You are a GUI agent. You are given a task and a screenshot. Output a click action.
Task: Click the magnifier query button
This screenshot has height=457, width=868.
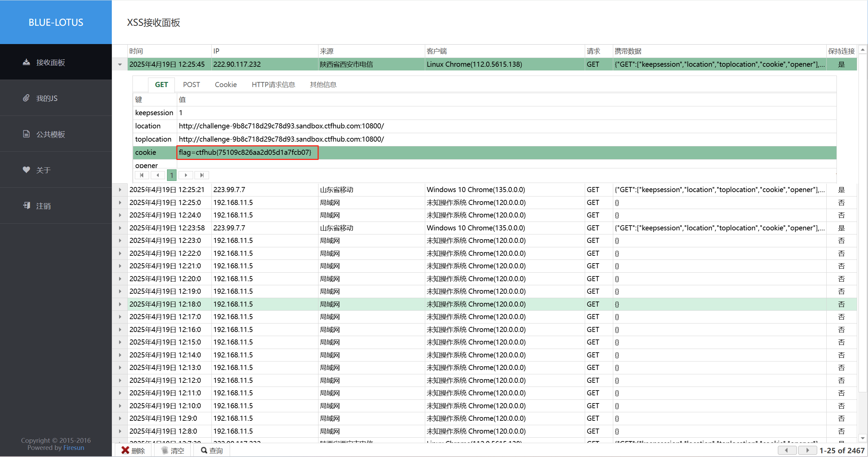212,450
